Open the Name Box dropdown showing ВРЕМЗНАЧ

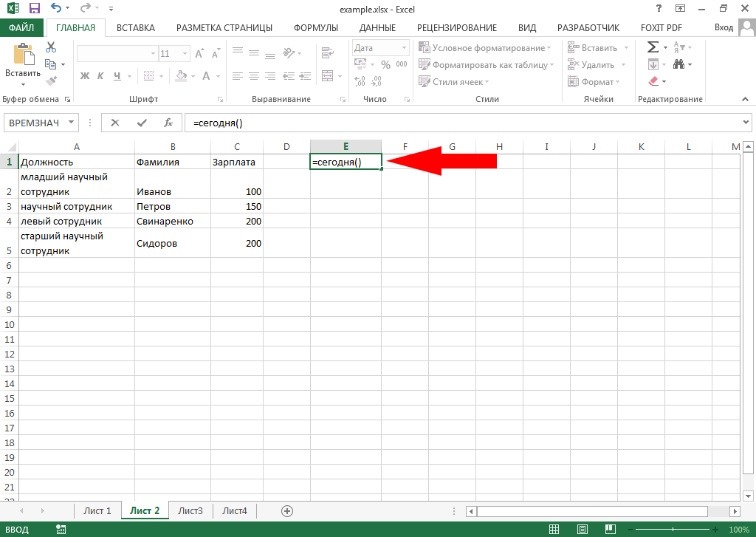tap(72, 122)
